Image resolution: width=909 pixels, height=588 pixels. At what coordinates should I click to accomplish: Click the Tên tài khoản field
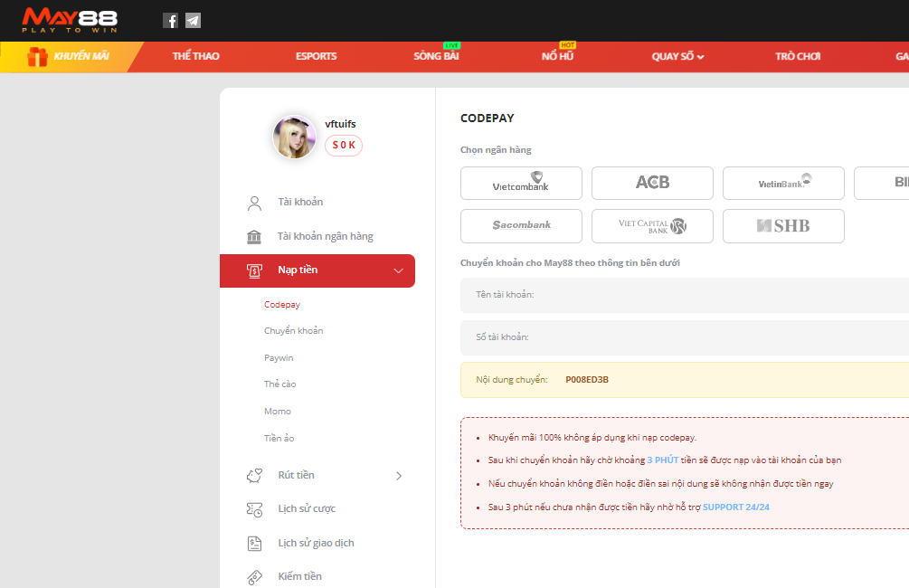click(685, 295)
